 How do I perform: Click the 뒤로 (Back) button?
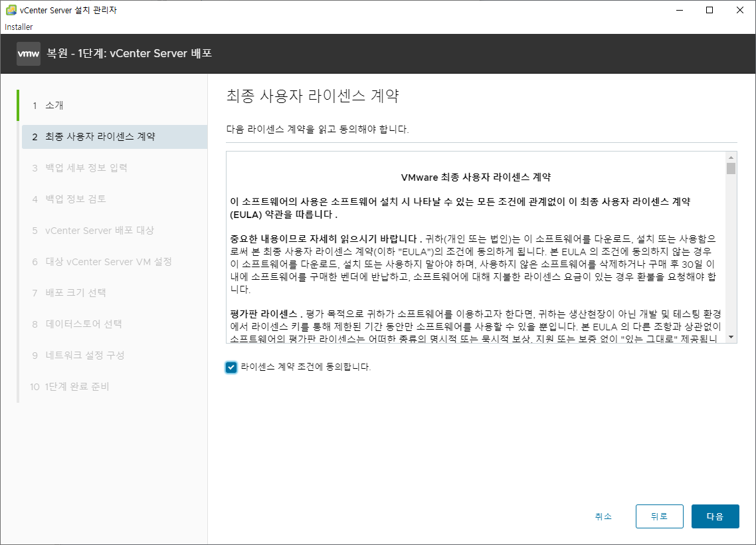(659, 516)
